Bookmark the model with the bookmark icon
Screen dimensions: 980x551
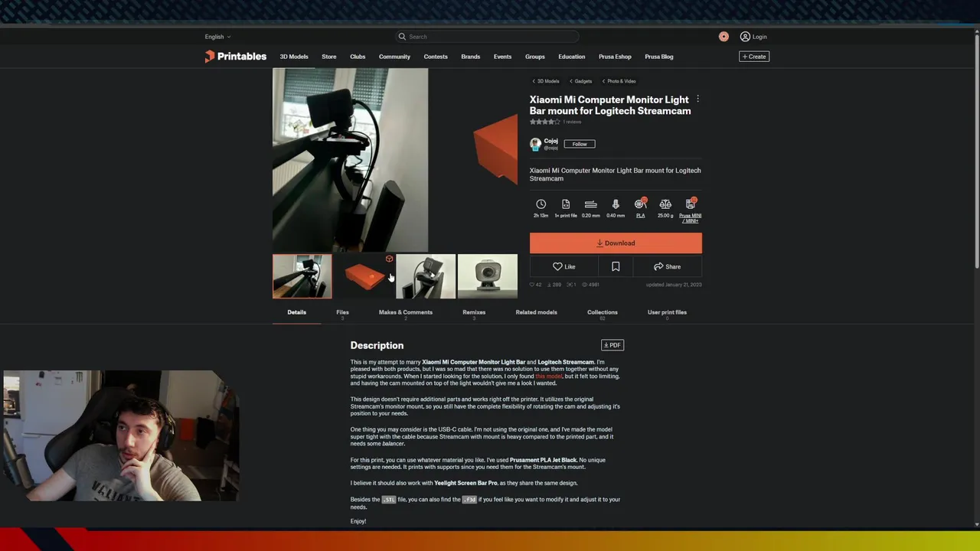tap(616, 266)
